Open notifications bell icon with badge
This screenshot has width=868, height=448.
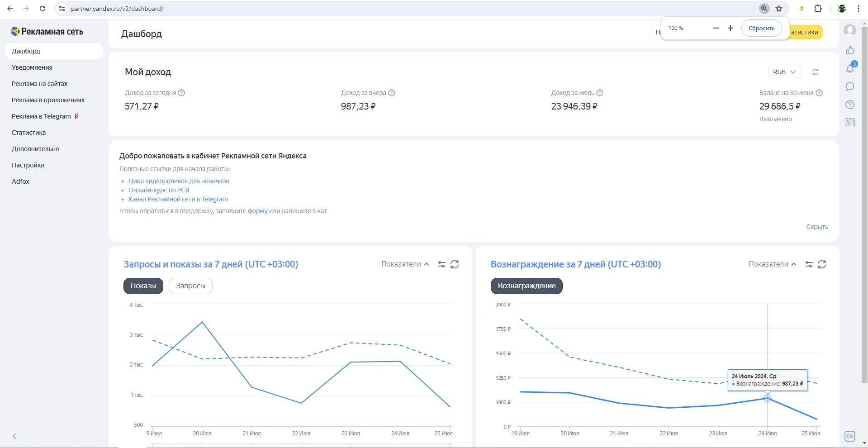pyautogui.click(x=850, y=68)
